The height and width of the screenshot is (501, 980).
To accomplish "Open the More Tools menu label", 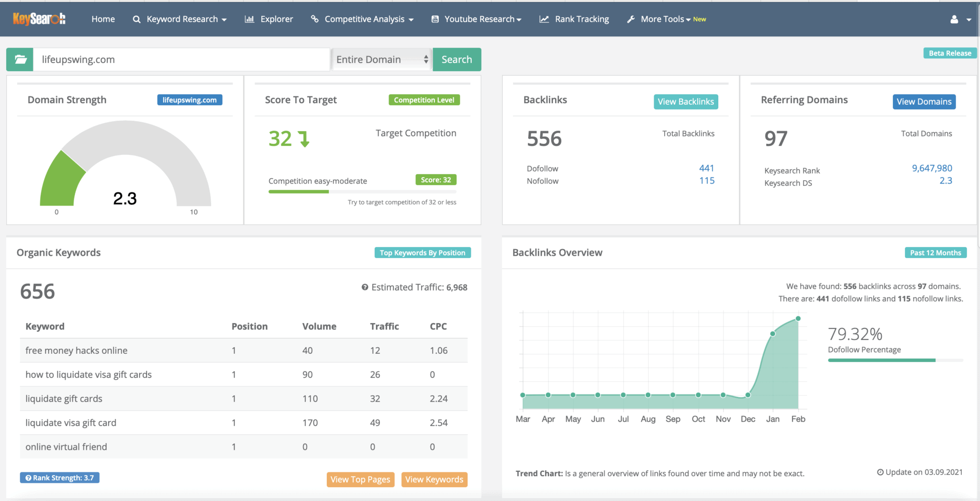I will 662,19.
